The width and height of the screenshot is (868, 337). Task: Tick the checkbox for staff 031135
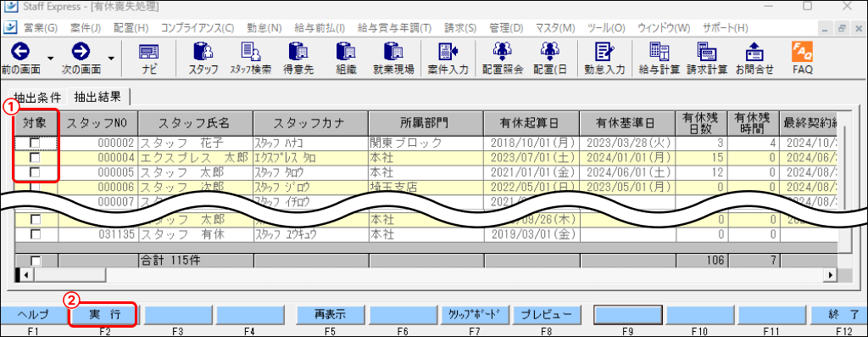tap(36, 234)
